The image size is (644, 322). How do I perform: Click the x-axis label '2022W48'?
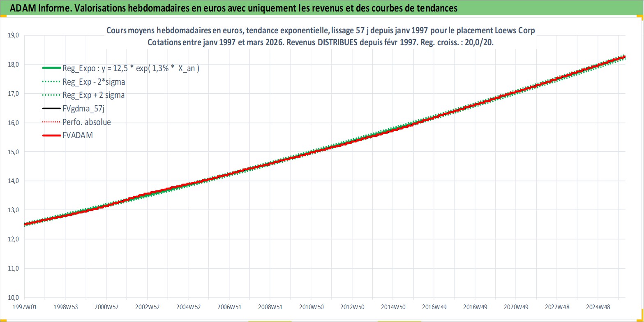[x=557, y=307]
